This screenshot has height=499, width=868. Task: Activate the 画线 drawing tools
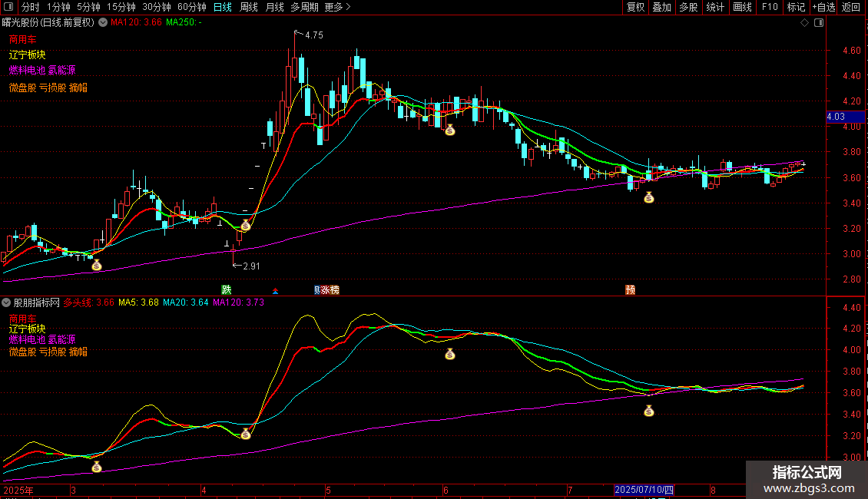click(742, 7)
